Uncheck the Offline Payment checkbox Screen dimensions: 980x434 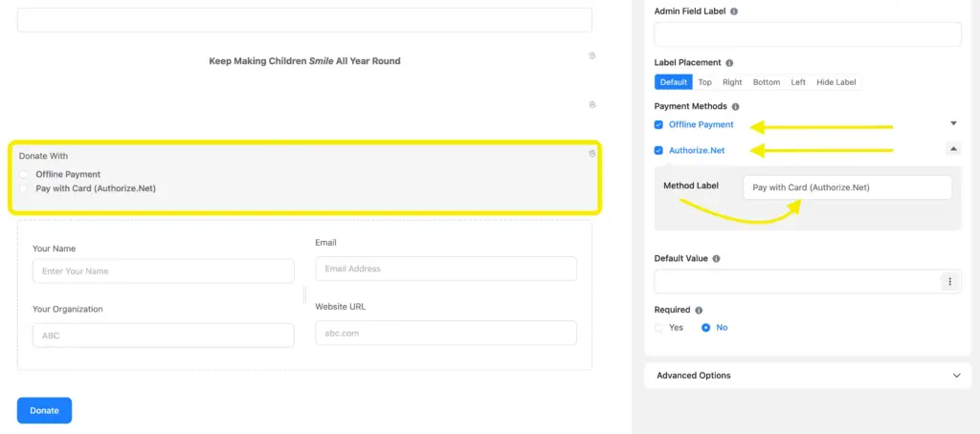pos(658,125)
